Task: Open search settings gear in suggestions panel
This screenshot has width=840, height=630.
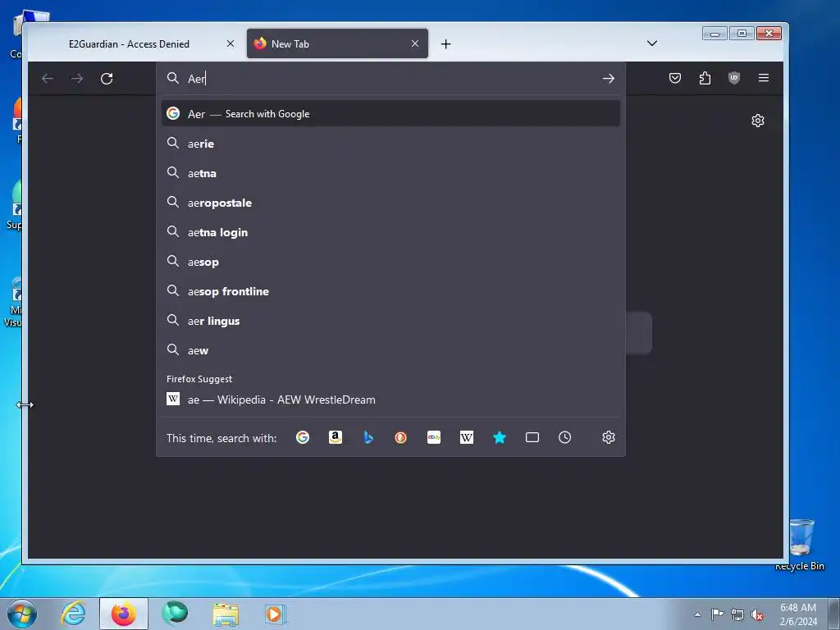Action: pyautogui.click(x=608, y=438)
